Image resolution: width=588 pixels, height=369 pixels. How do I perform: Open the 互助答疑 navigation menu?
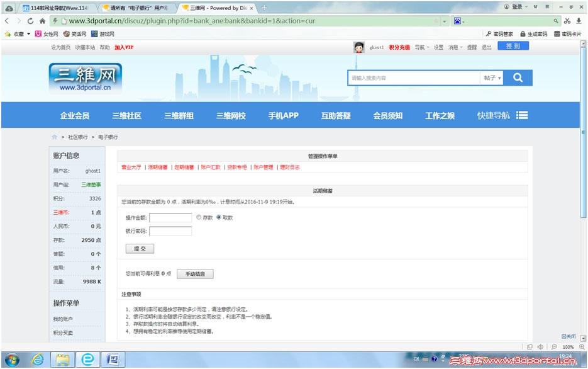pos(336,116)
